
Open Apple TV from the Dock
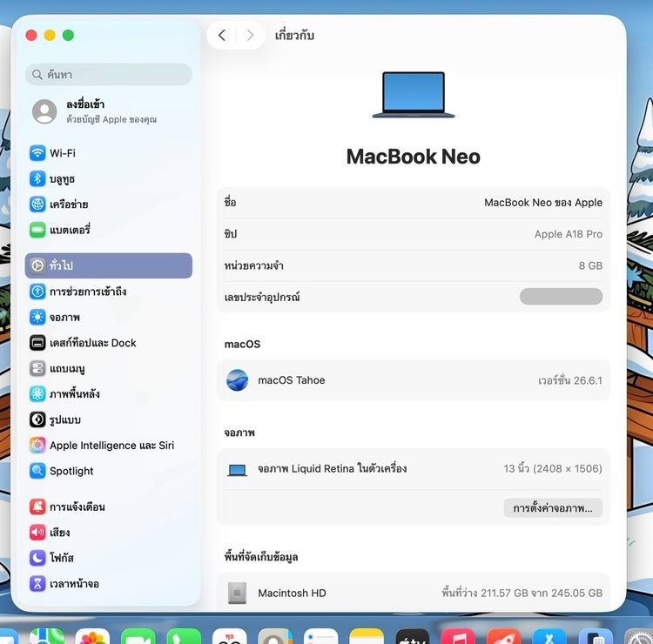tap(412, 636)
